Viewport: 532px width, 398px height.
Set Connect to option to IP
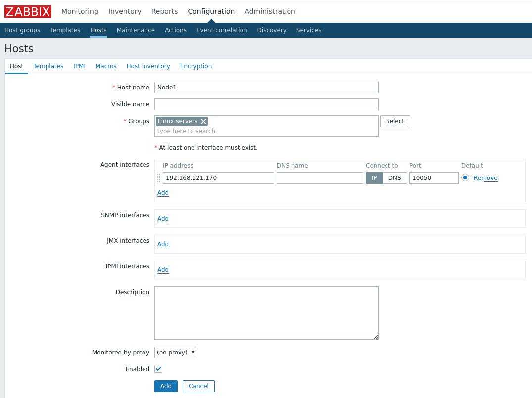(374, 178)
